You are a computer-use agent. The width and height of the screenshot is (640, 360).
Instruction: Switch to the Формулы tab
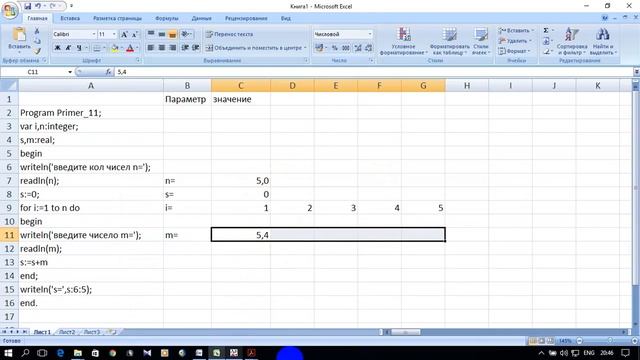[167, 18]
